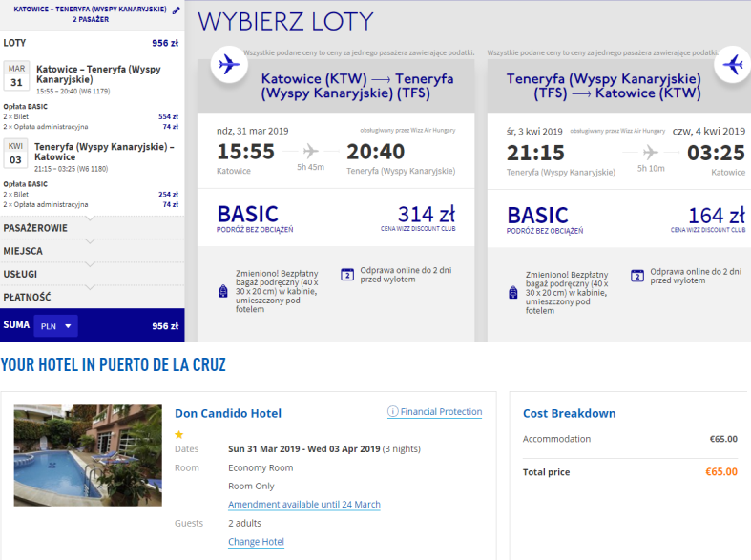This screenshot has width=751, height=560.
Task: Expand the PŁATNOŚĆ section
Action: (92, 297)
